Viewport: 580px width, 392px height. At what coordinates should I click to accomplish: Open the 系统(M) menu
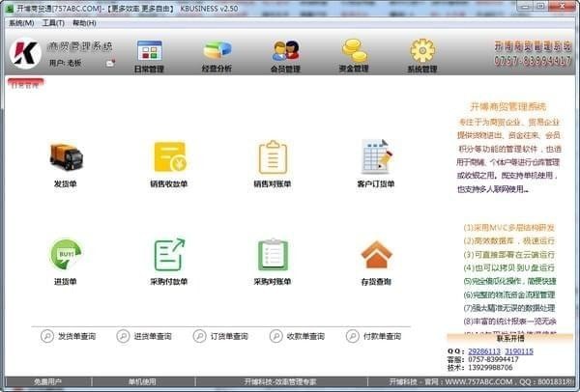click(21, 22)
